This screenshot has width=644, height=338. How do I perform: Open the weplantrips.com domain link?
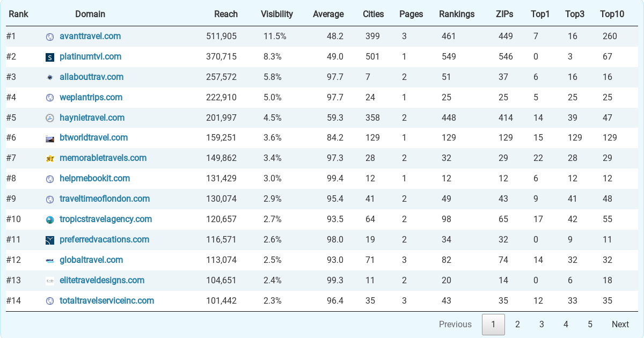pos(91,97)
